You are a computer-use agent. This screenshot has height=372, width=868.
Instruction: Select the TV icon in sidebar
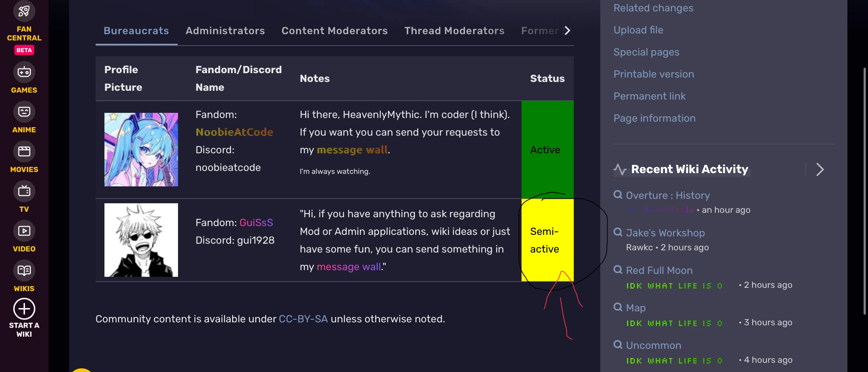pyautogui.click(x=24, y=191)
